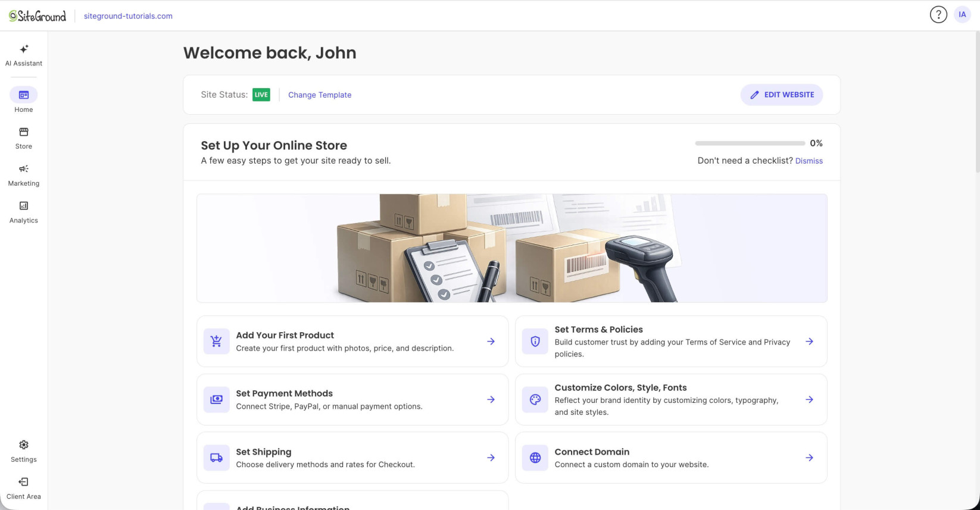The height and width of the screenshot is (510, 980).
Task: Click "Connect Stripe, PayPal, or manual payment options."
Action: (329, 406)
